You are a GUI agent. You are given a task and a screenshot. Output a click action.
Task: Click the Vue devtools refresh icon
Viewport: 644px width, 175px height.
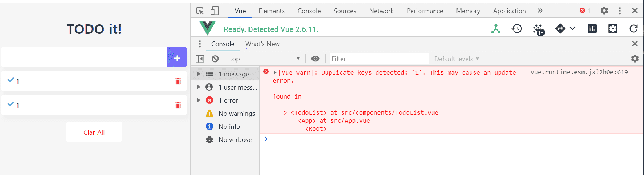[x=633, y=29]
